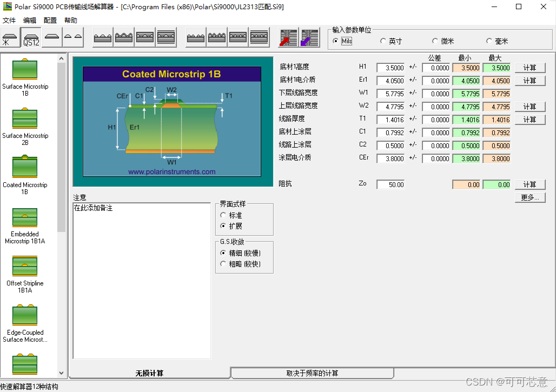Click 计算 button for Er1 row
Image resolution: width=556 pixels, height=392 pixels.
click(x=529, y=81)
